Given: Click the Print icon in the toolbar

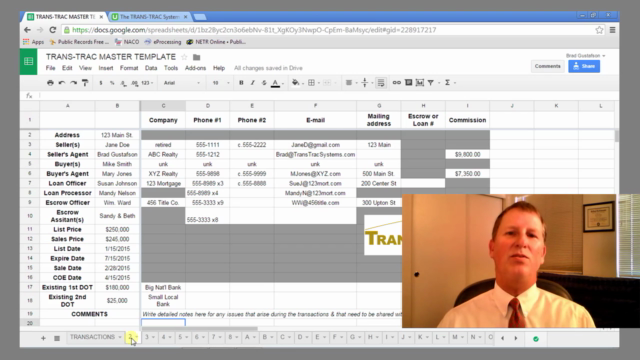Looking at the screenshot, I should click(x=50, y=83).
